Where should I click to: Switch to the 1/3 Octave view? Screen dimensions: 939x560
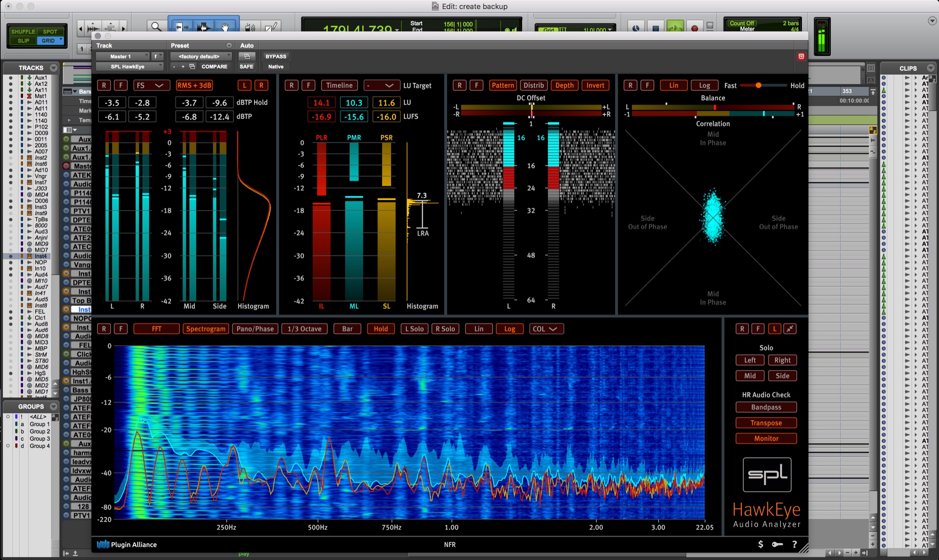click(304, 329)
